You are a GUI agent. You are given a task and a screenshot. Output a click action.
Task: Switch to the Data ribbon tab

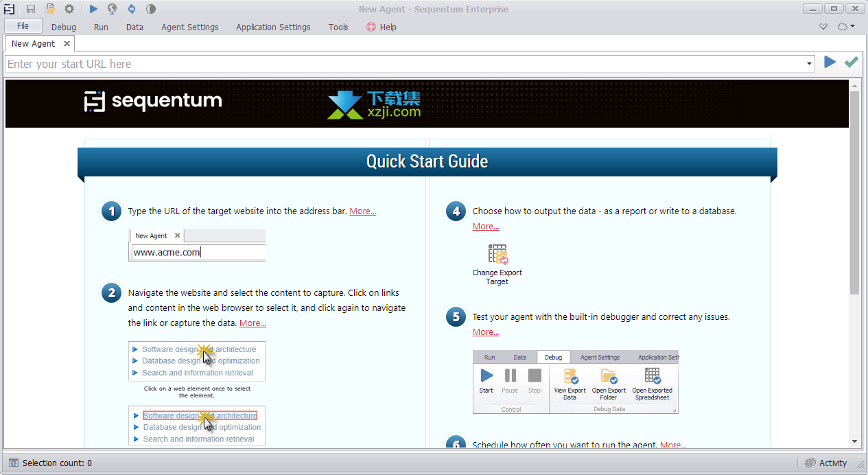pos(135,27)
